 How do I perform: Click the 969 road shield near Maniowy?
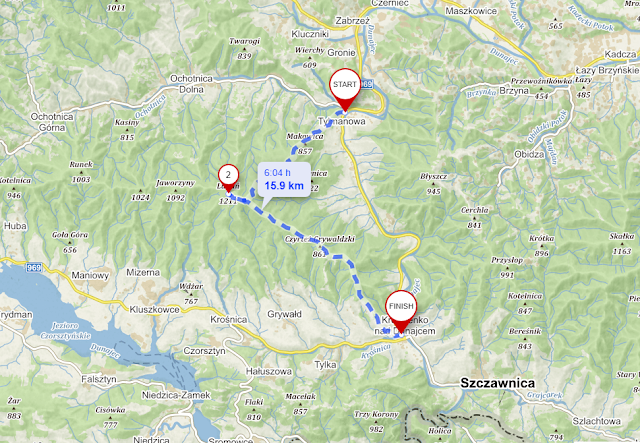(33, 267)
